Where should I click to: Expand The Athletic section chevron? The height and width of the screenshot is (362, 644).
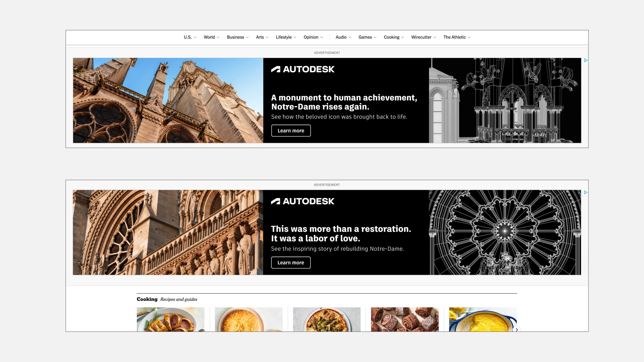(469, 37)
